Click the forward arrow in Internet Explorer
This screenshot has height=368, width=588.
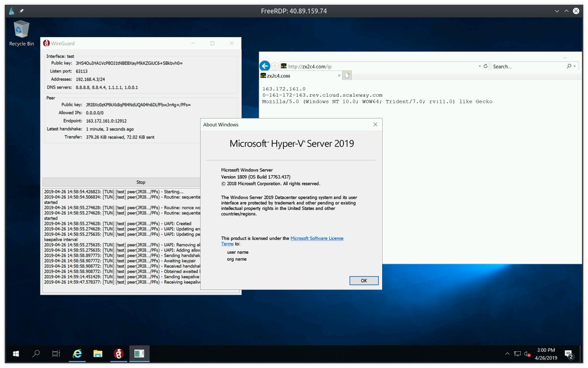coord(274,66)
